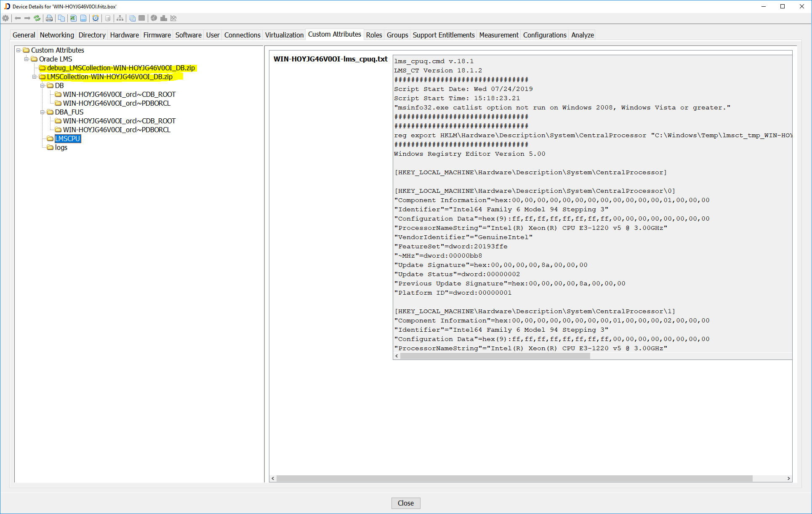Open the settings gear icon
Viewport: 812px width, 514px height.
(5, 18)
